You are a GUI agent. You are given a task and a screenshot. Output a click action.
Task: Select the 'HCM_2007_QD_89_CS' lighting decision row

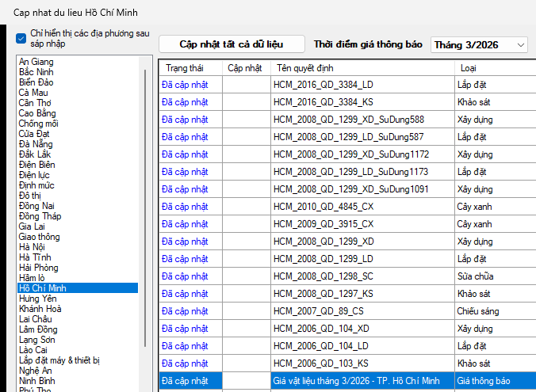[x=319, y=311]
